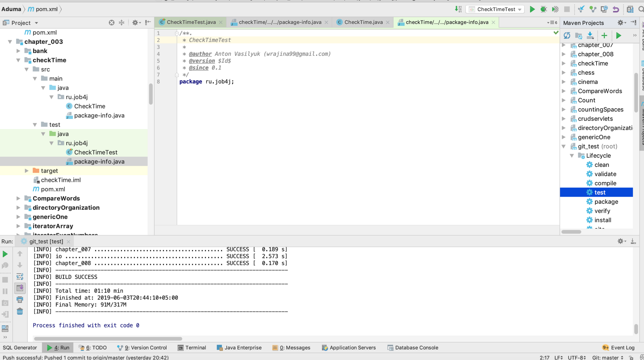Click the search everywhere magnifier icon
The image size is (644, 360).
(x=641, y=9)
